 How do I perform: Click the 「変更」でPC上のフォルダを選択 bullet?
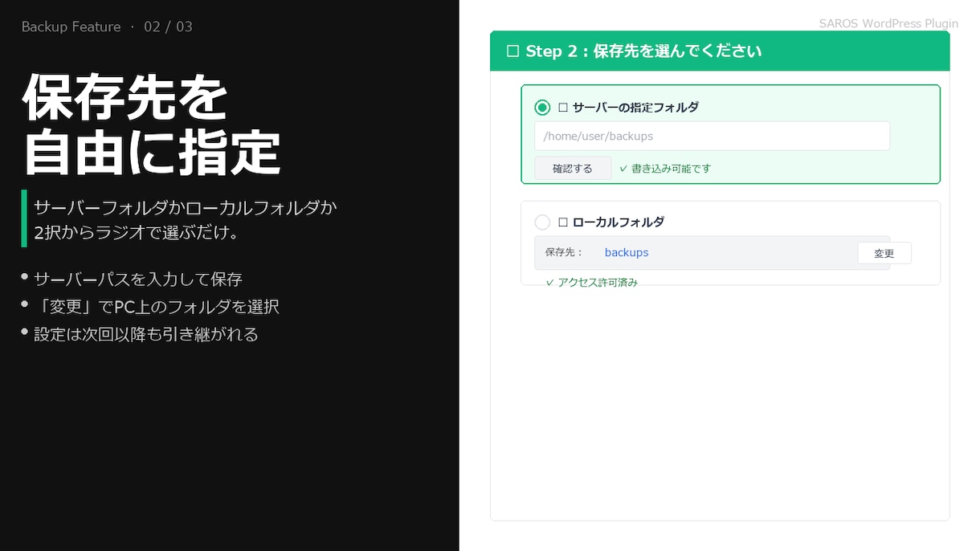(x=157, y=307)
